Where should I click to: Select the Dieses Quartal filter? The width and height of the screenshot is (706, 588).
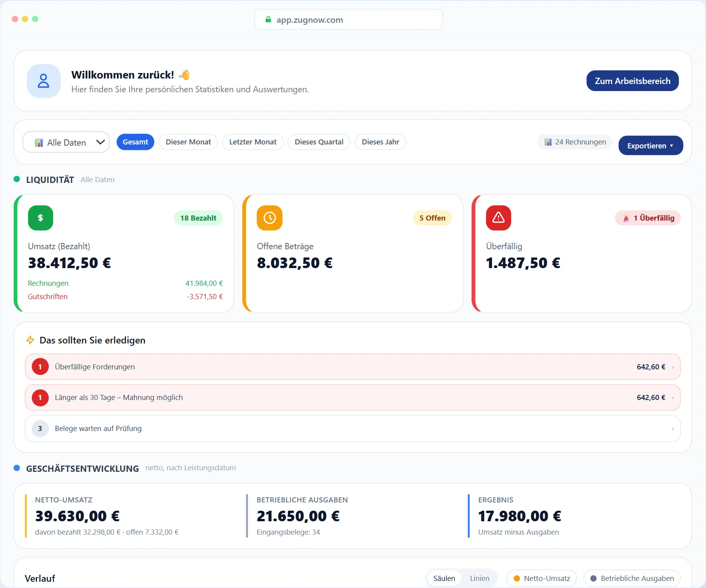tap(319, 142)
